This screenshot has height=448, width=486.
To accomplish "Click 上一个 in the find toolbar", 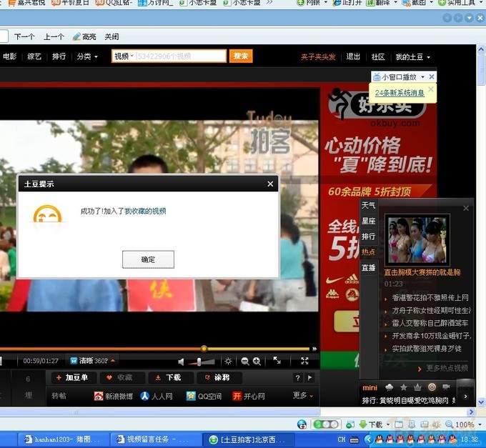I will click(54, 37).
